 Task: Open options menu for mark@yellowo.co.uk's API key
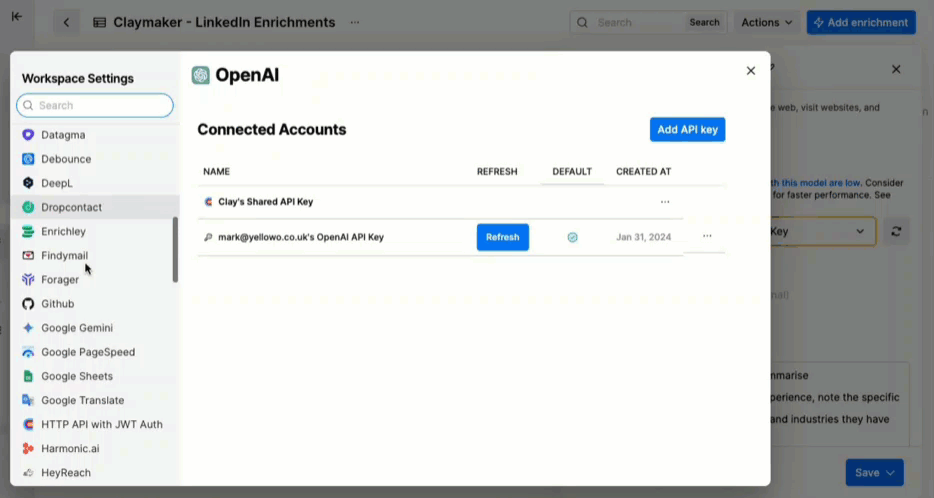pos(707,236)
